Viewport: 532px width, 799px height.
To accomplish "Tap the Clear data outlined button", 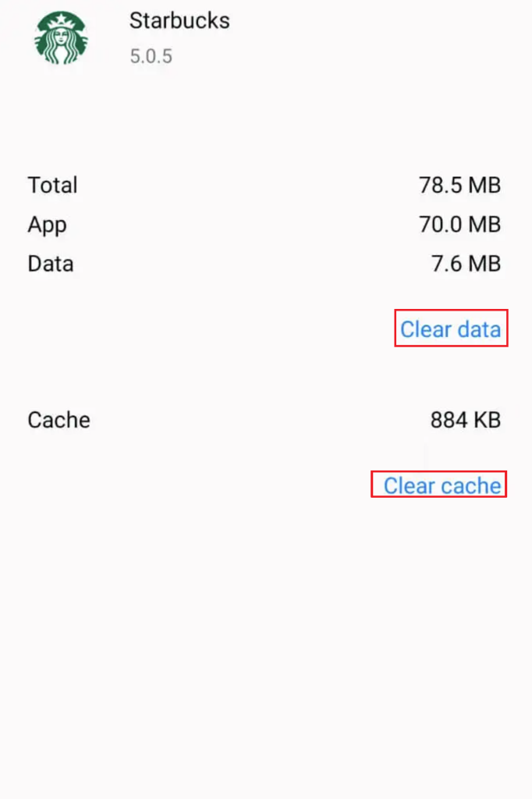I will click(x=451, y=328).
